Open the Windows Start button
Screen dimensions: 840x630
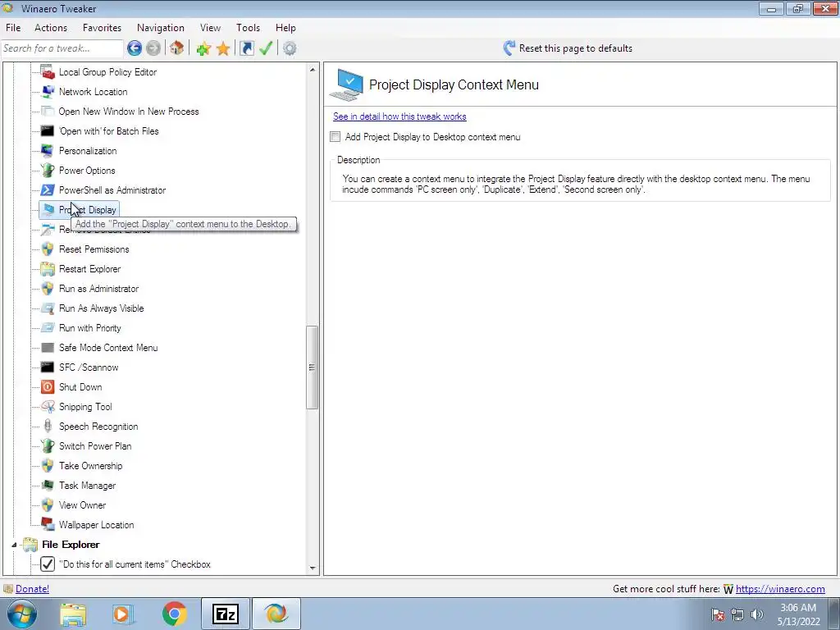click(x=22, y=614)
